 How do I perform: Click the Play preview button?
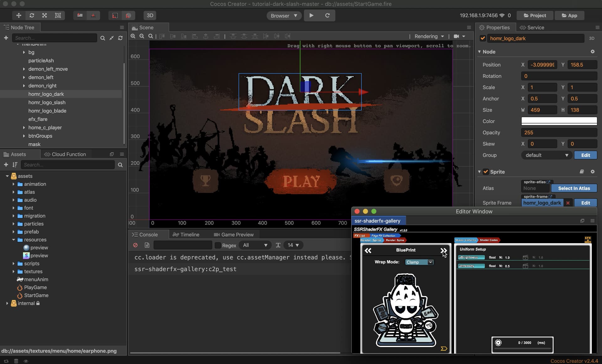pos(311,15)
